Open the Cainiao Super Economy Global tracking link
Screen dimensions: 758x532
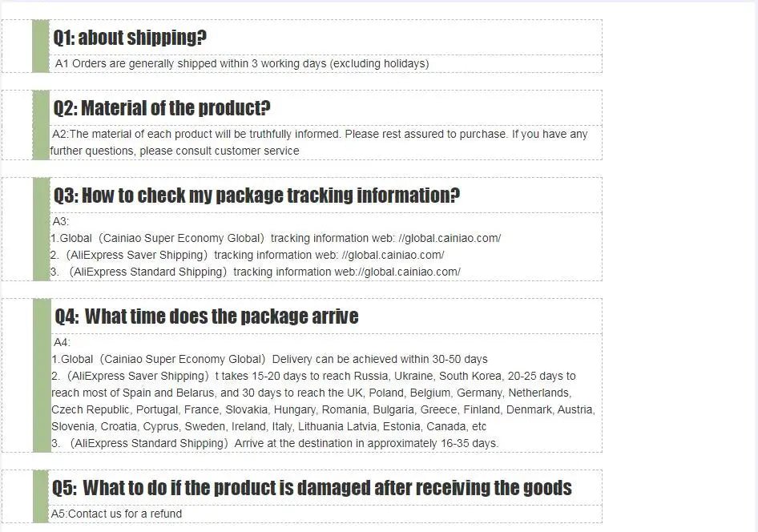coord(450,238)
